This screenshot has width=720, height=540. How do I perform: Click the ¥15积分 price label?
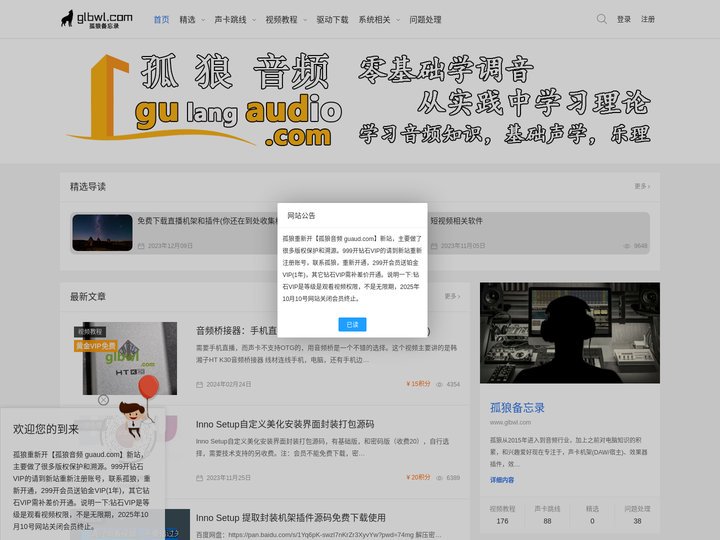[x=418, y=383]
